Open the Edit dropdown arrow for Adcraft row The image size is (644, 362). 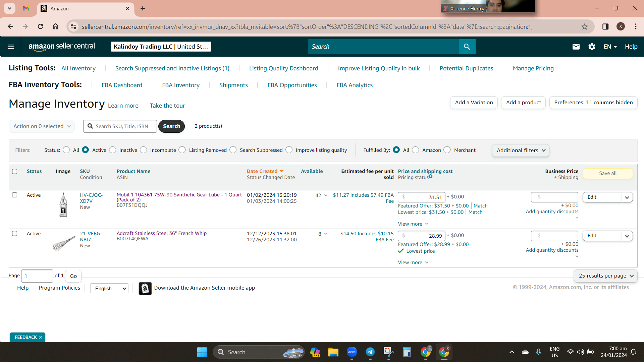[627, 236]
